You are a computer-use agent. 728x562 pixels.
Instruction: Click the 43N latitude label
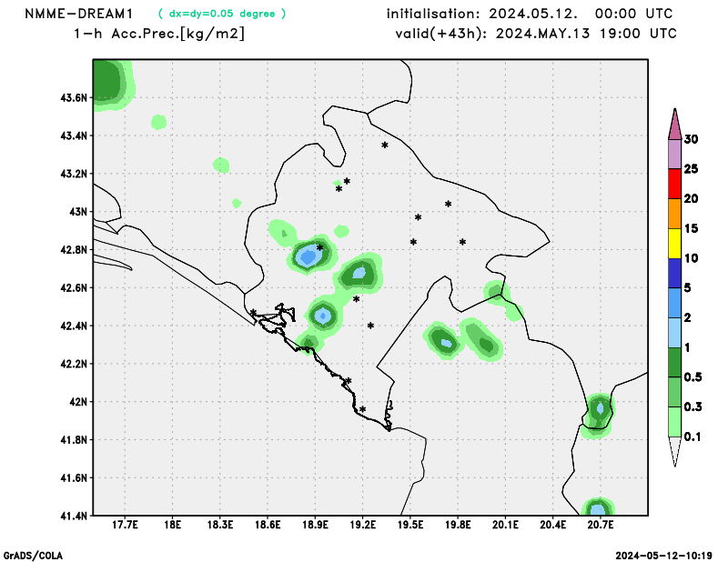pos(78,212)
